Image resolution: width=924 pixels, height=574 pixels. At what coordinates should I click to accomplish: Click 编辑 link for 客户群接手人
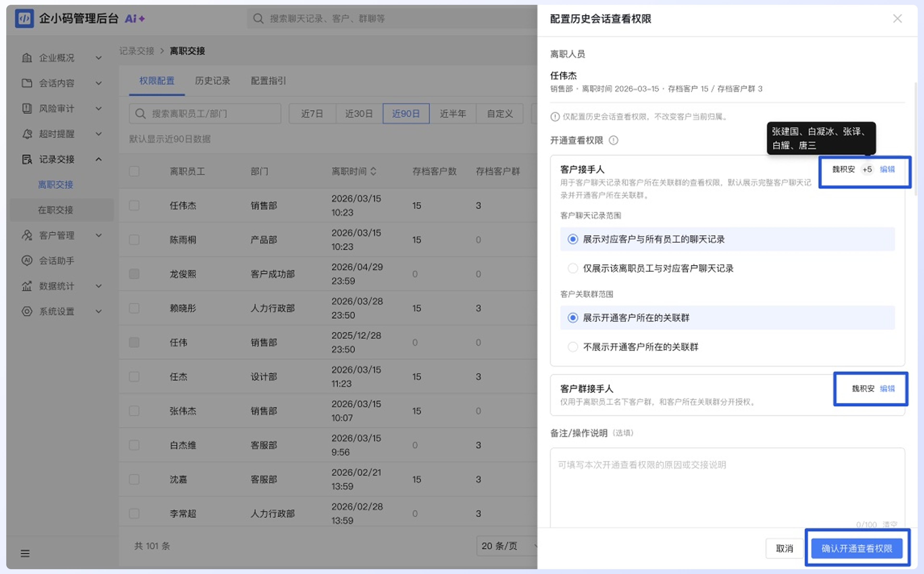pyautogui.click(x=888, y=389)
